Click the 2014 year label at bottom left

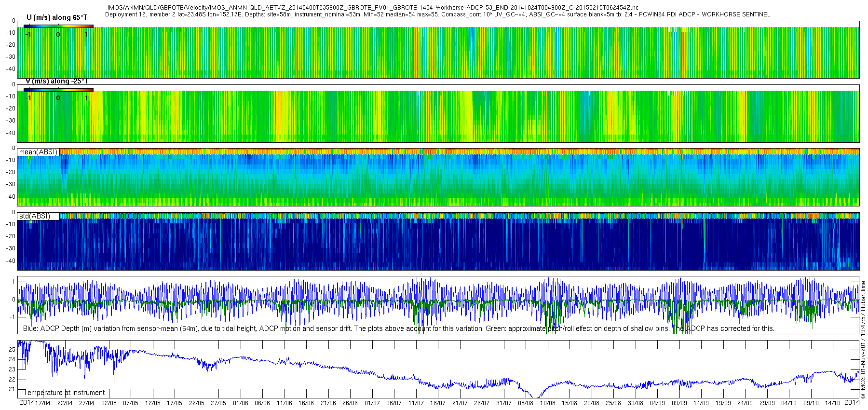26,403
